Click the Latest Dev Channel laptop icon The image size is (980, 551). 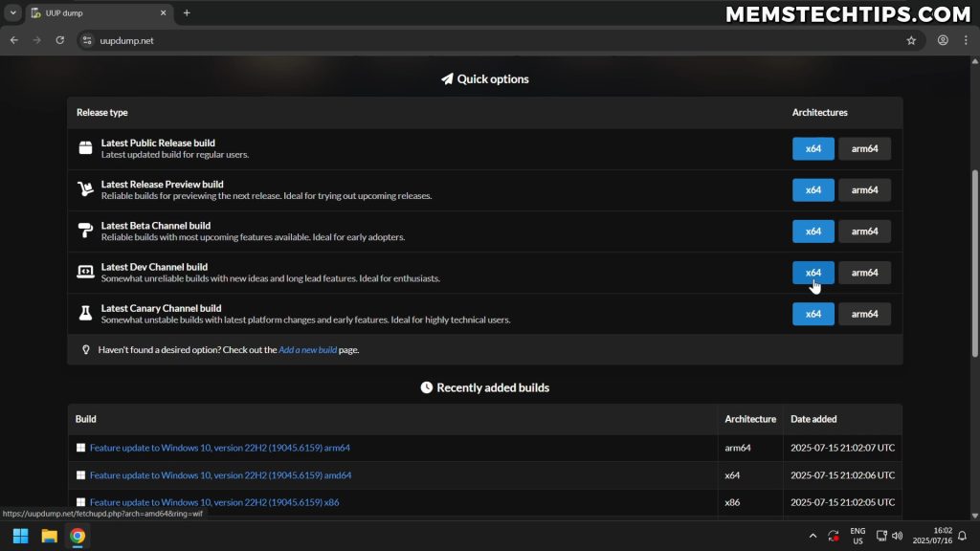pos(85,272)
